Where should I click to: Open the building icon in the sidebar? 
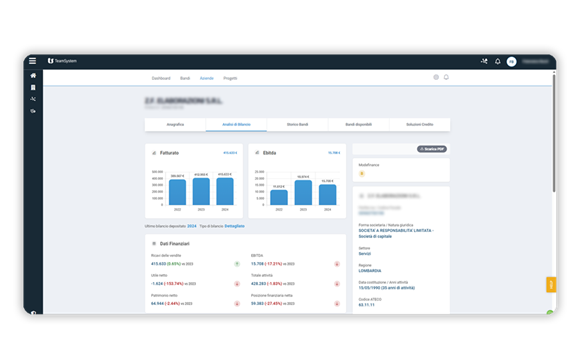33,87
